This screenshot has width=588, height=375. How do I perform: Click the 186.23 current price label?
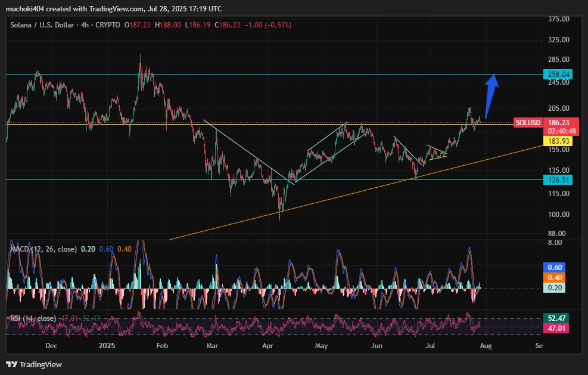pos(559,122)
